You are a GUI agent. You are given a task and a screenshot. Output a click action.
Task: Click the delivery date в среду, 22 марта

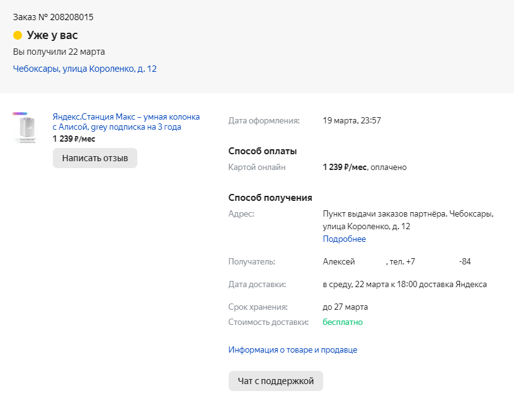(x=356, y=285)
